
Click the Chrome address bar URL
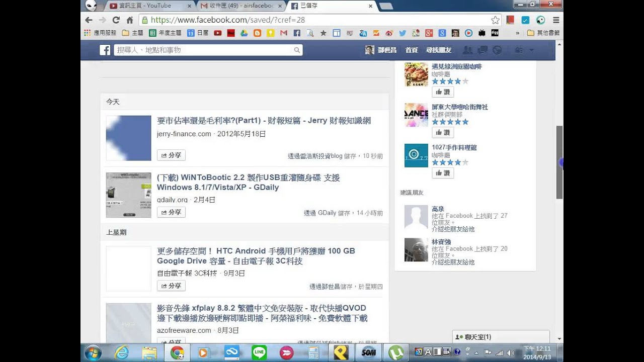pos(228,20)
